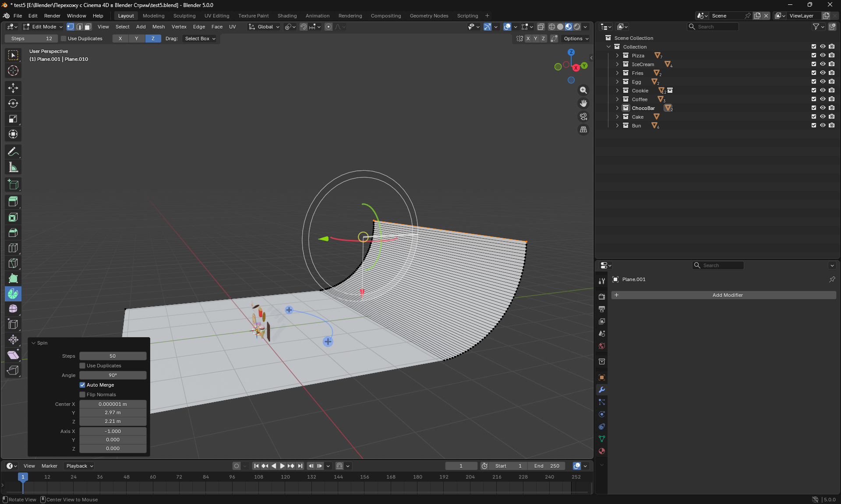Select the Knife tool
Image resolution: width=841 pixels, height=504 pixels.
pos(13,263)
